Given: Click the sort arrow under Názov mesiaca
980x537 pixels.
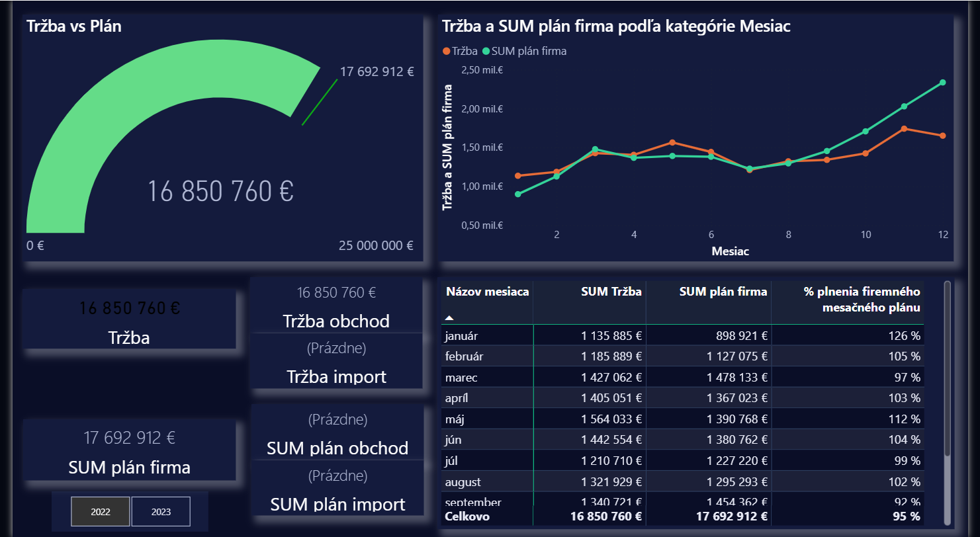Looking at the screenshot, I should pos(449,319).
